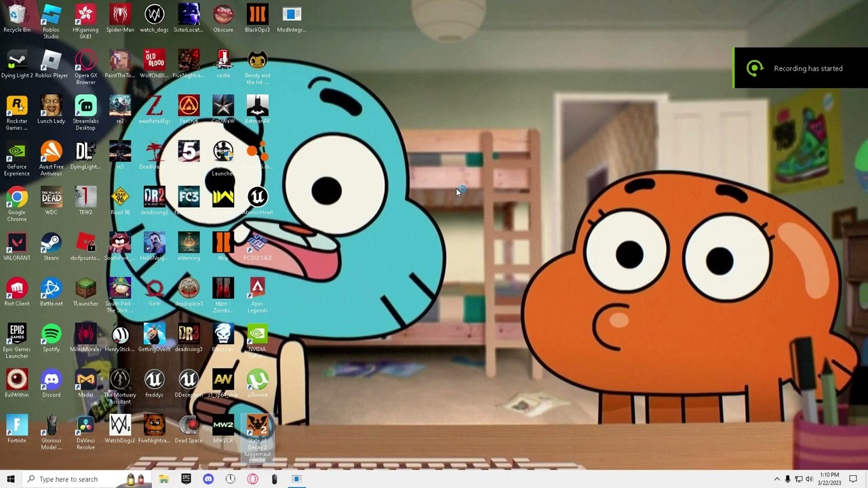The width and height of the screenshot is (868, 488).
Task: Launch Roblox Studio from the desktop
Action: (51, 21)
